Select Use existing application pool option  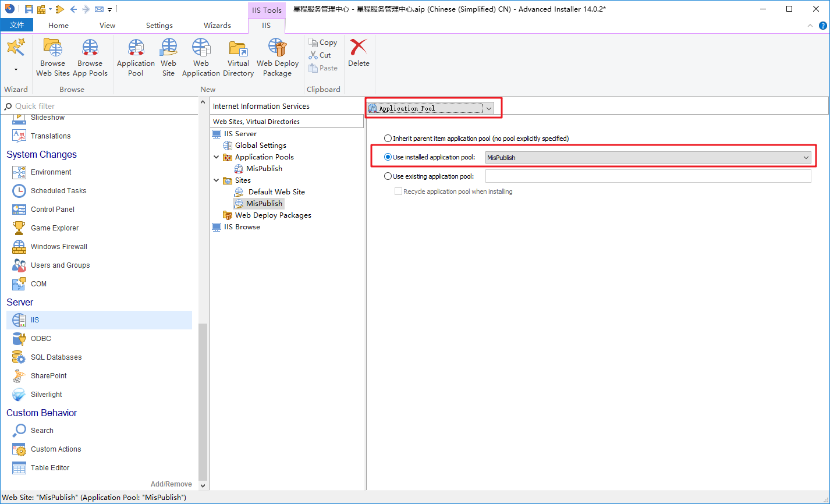coord(388,176)
